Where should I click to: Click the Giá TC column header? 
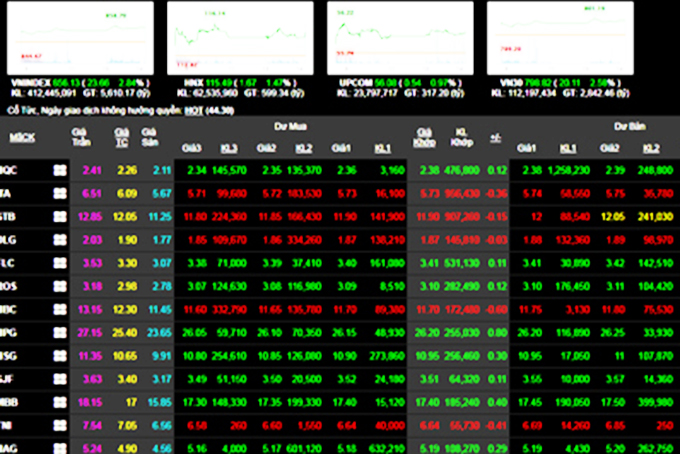click(121, 135)
